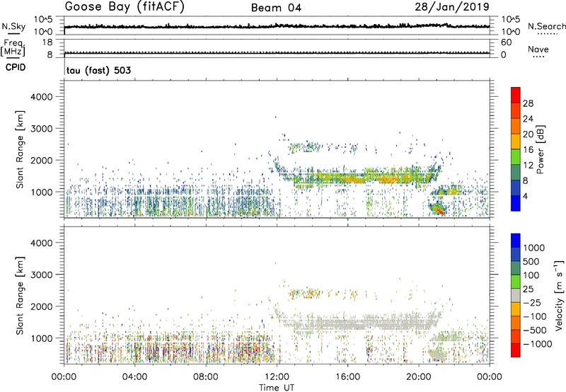Click the 100 label on Velocity colorbar
566x392 pixels.
[x=531, y=275]
